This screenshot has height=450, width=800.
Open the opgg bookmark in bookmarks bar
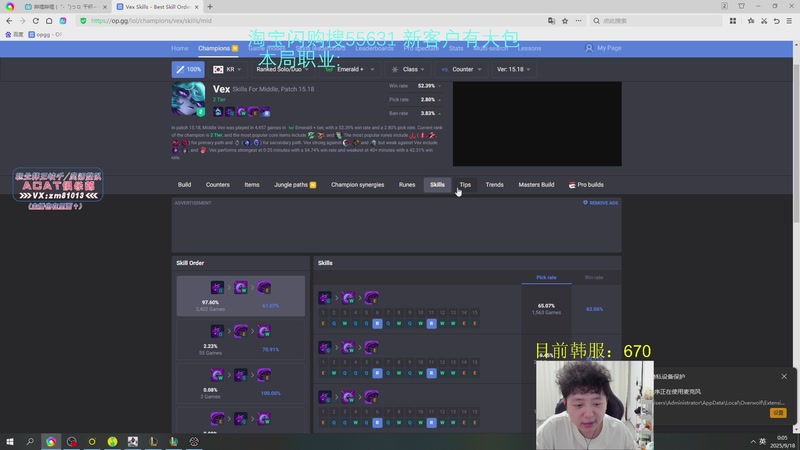tap(45, 35)
